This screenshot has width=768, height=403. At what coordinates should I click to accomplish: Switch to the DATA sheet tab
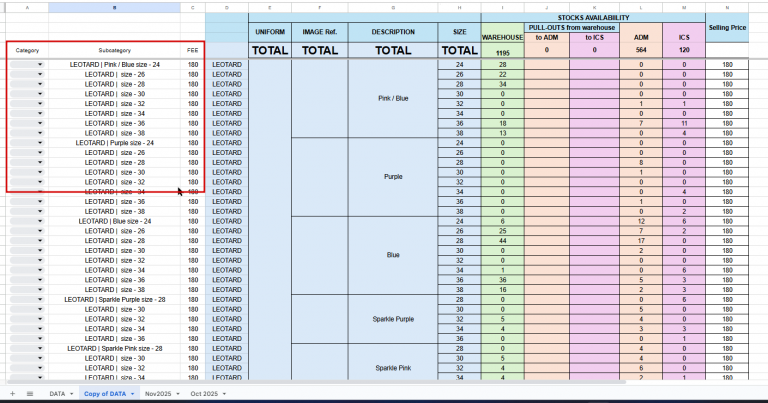pyautogui.click(x=57, y=394)
